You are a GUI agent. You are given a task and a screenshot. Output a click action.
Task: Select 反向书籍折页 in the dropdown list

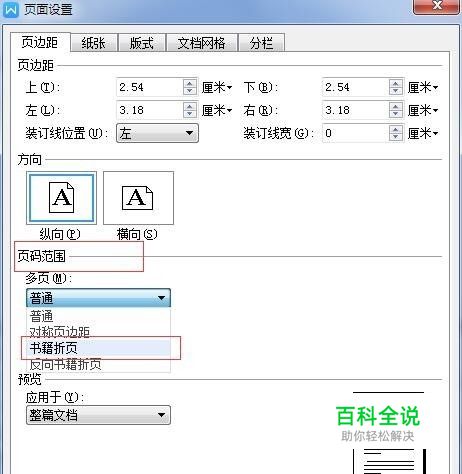pyautogui.click(x=98, y=364)
